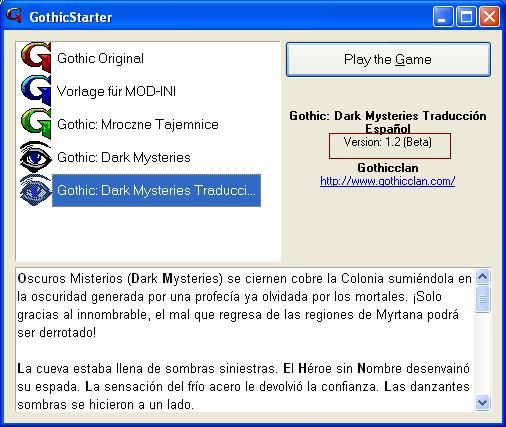Minimize the GothicStarter window
The image size is (506, 427).
443,16
